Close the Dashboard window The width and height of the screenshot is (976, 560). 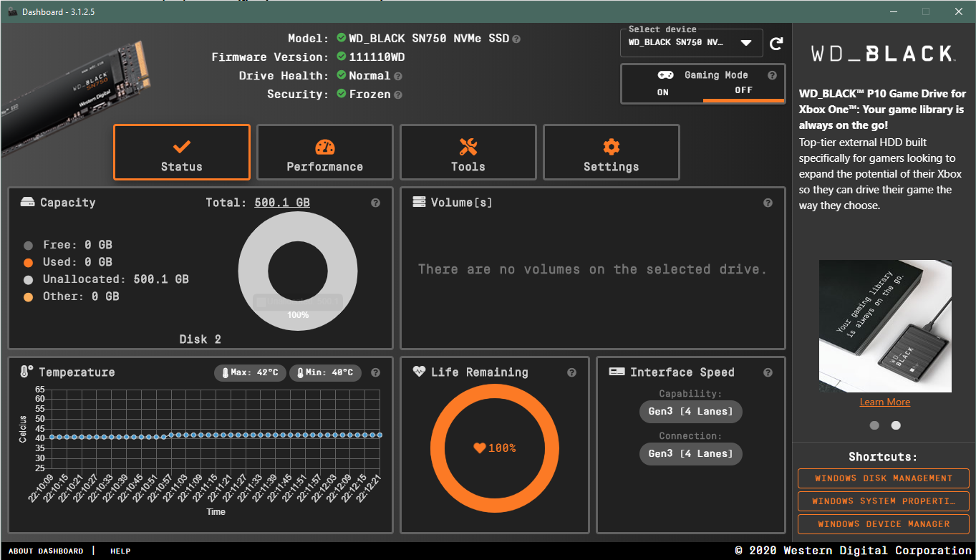(959, 11)
